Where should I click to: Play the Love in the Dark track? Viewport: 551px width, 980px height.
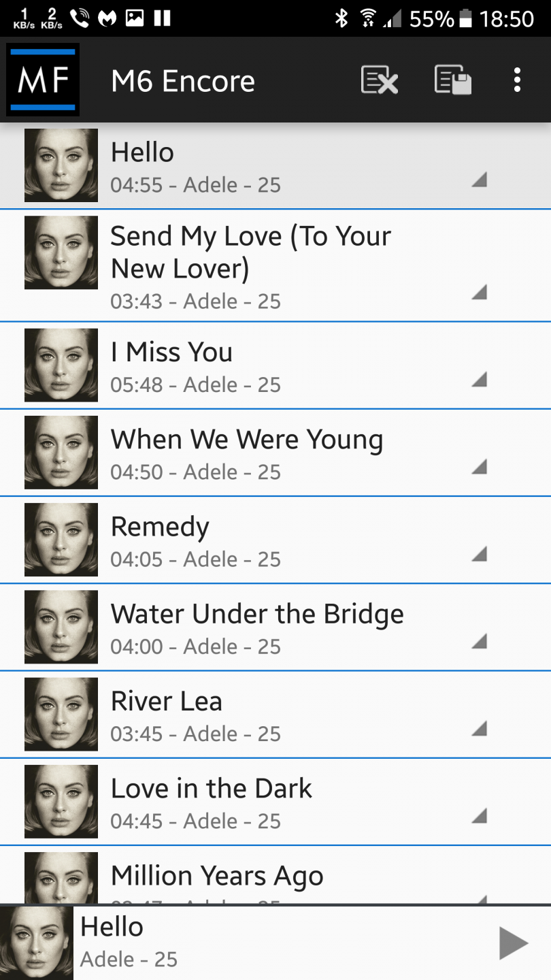[x=272, y=802]
